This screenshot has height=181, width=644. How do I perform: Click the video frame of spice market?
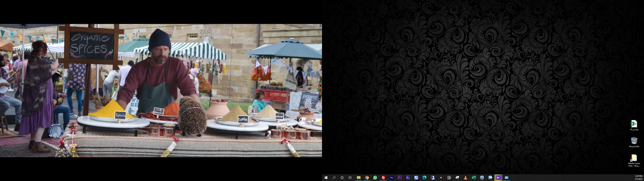click(161, 90)
